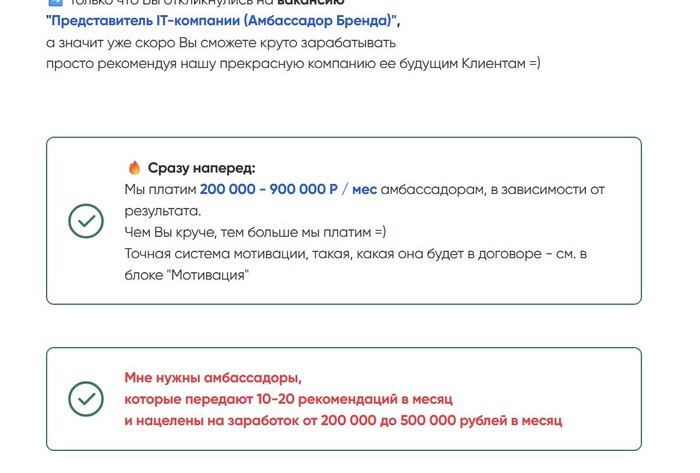Click the word "результата." in the salary card
The height and width of the screenshot is (473, 700).
[x=163, y=211]
